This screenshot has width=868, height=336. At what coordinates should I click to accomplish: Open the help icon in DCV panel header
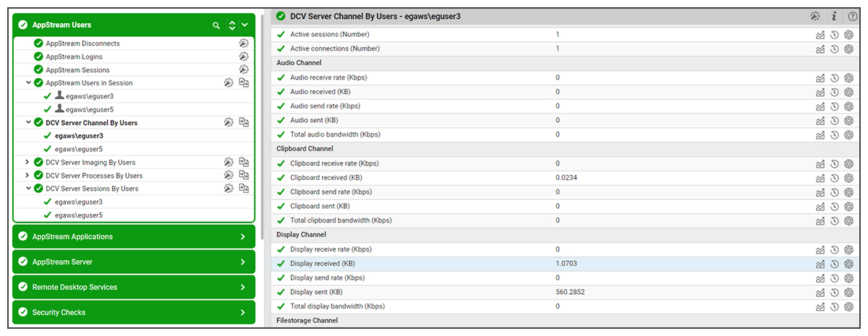point(853,16)
